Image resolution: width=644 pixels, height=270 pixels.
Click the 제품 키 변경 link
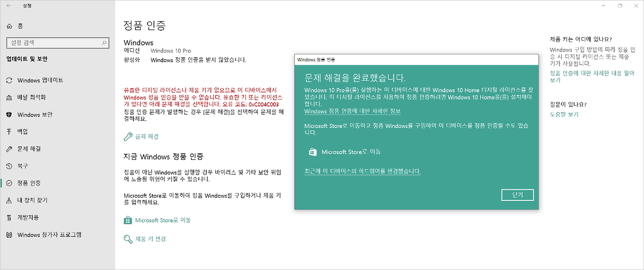[150, 239]
